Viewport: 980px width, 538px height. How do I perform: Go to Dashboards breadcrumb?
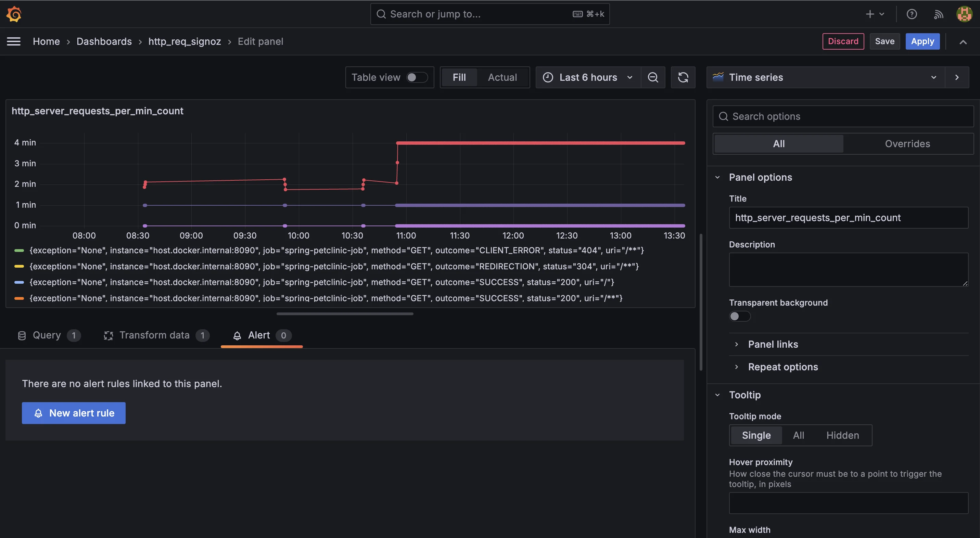104,41
